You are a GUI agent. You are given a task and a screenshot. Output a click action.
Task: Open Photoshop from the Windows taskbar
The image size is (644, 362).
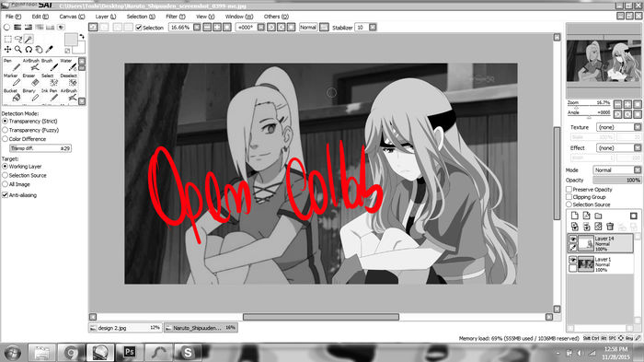click(x=130, y=353)
